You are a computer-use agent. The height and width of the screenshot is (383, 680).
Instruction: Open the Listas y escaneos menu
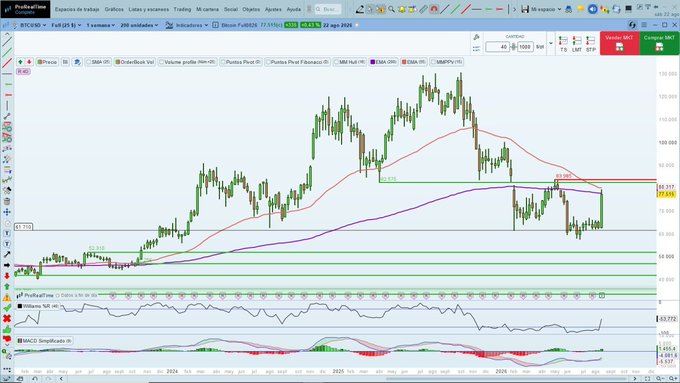coord(149,9)
